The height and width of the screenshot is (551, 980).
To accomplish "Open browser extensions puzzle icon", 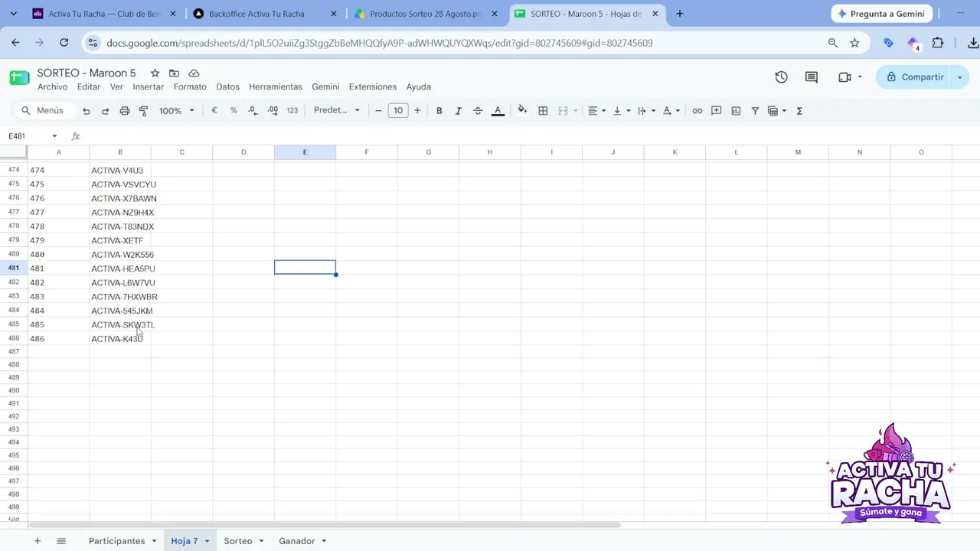I will pos(938,43).
